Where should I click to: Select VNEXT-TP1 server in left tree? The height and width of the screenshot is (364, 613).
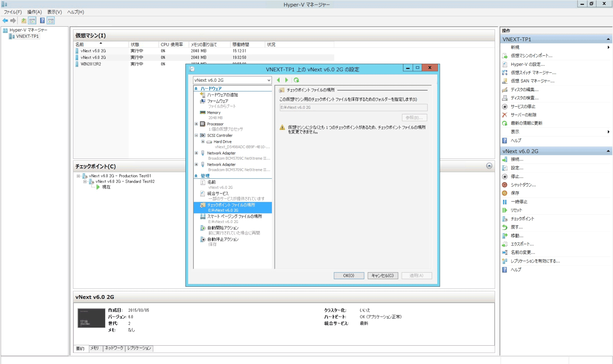(27, 36)
